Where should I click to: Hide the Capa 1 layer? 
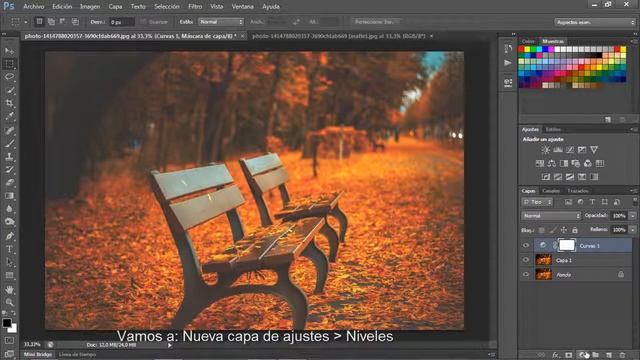(x=526, y=260)
